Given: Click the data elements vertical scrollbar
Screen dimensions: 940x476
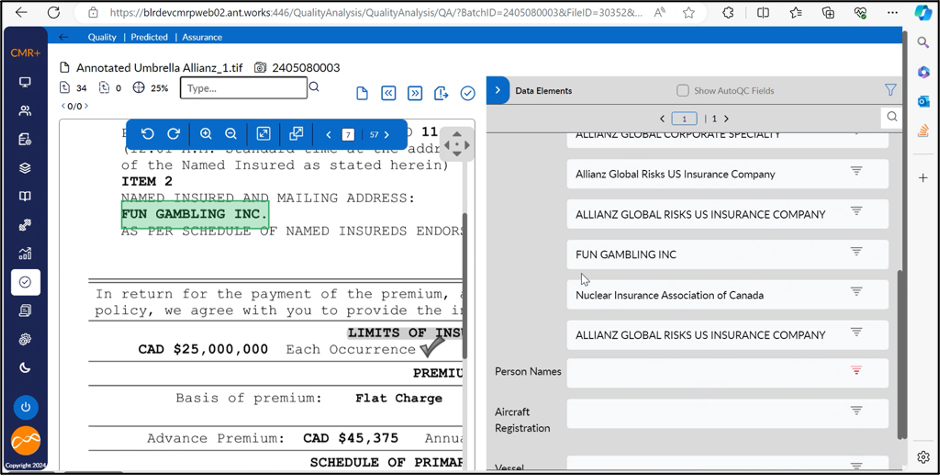Looking at the screenshot, I should pos(902,350).
